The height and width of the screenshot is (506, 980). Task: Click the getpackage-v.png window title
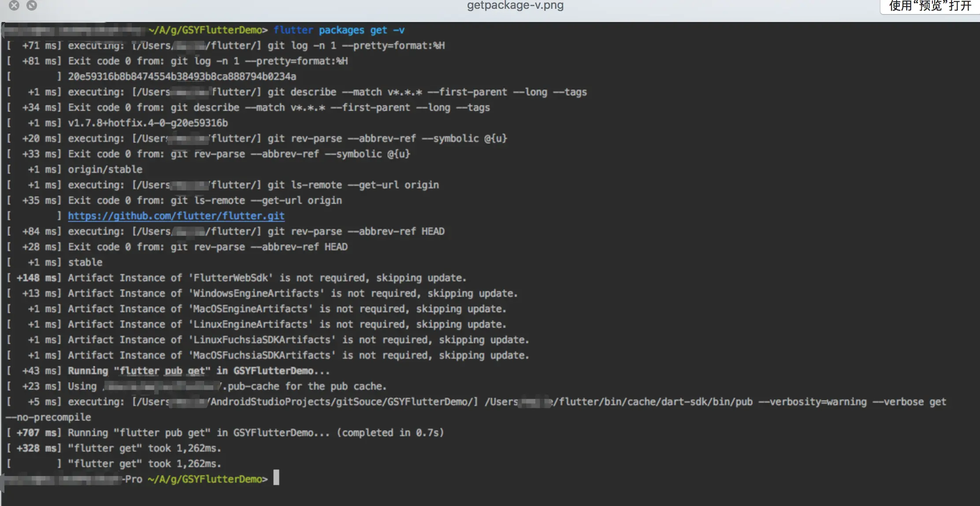[x=515, y=5]
